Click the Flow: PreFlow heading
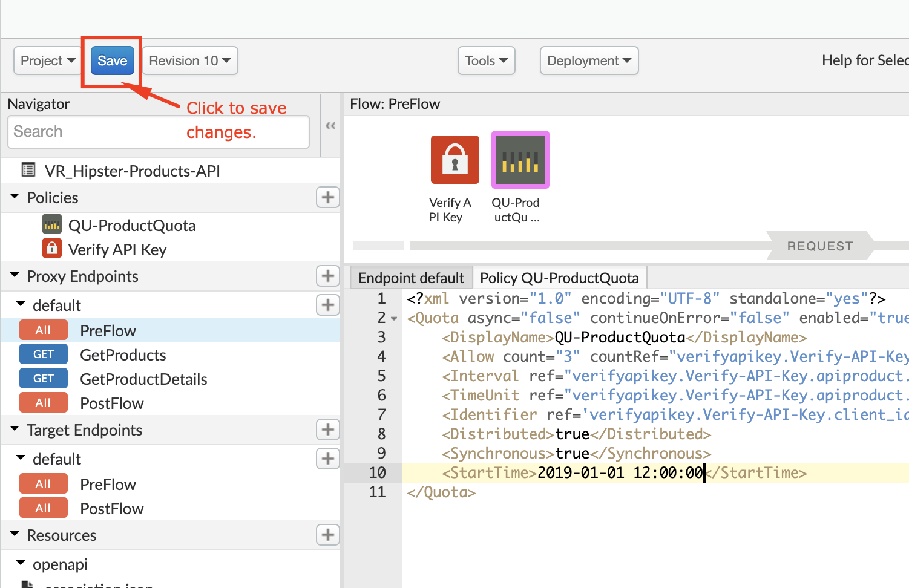This screenshot has width=909, height=588. click(x=395, y=104)
